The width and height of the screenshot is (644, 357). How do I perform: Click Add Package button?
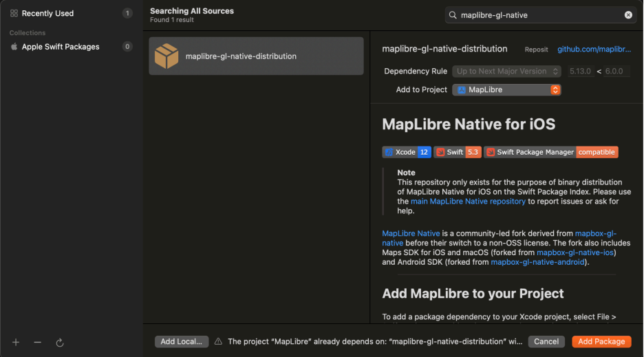601,341
